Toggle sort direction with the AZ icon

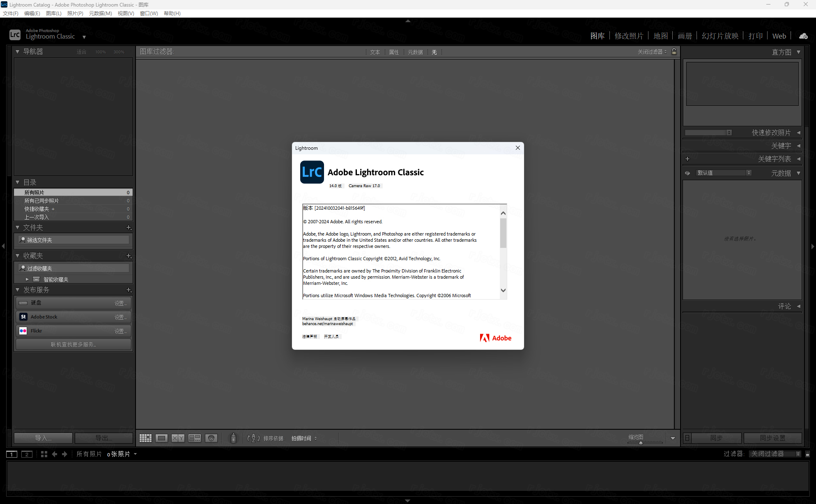[x=253, y=438]
